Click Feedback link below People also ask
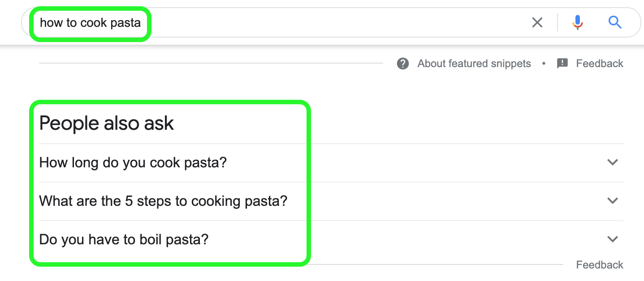 pos(600,265)
